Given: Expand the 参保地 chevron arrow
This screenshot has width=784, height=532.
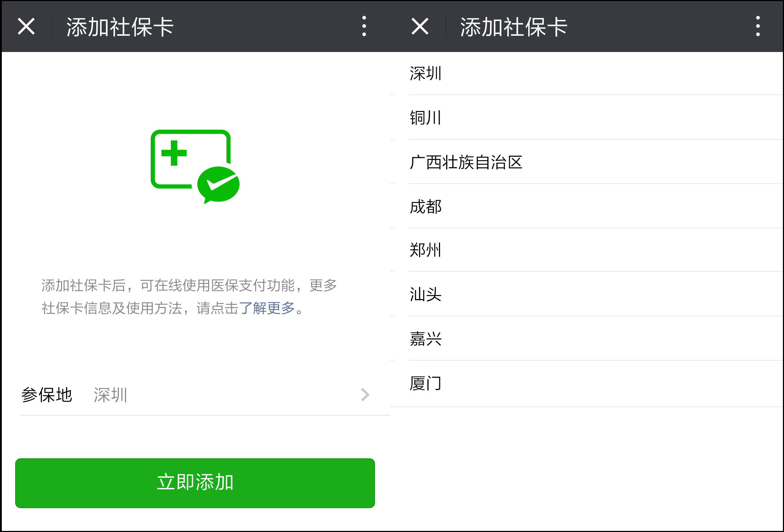Looking at the screenshot, I should pyautogui.click(x=365, y=395).
